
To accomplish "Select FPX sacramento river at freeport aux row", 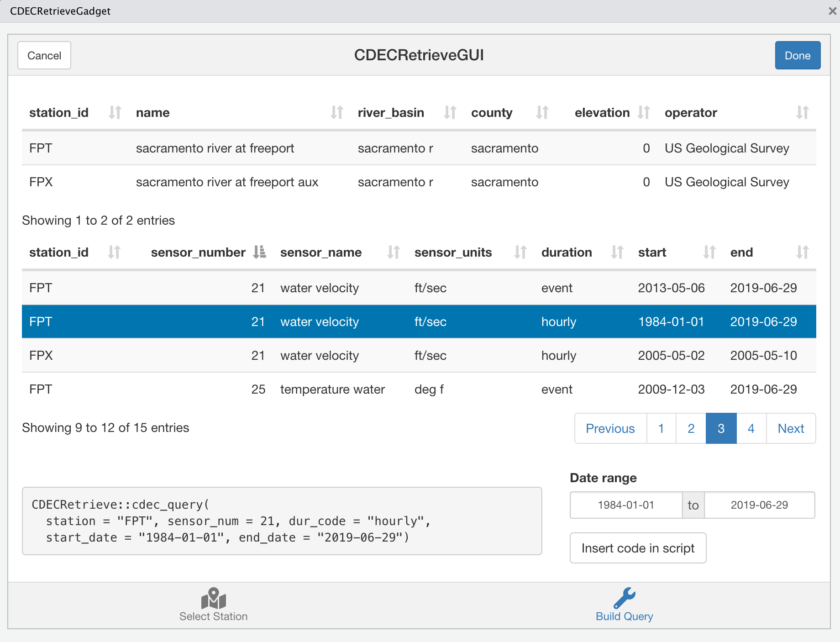I will 419,182.
